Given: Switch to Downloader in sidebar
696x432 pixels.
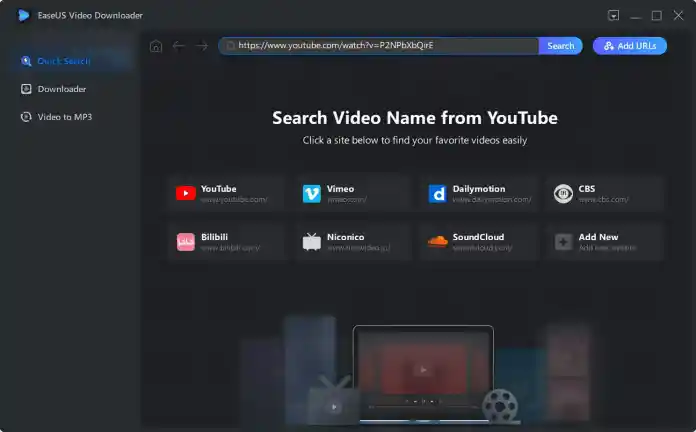Looking at the screenshot, I should pyautogui.click(x=61, y=89).
